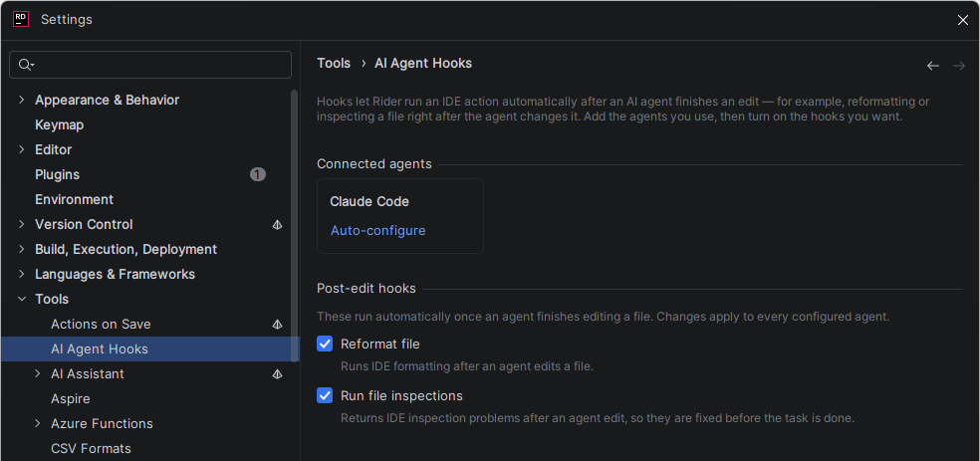Click 'Returns IDE inspection problems' description text
980x461 pixels.
[x=598, y=417]
